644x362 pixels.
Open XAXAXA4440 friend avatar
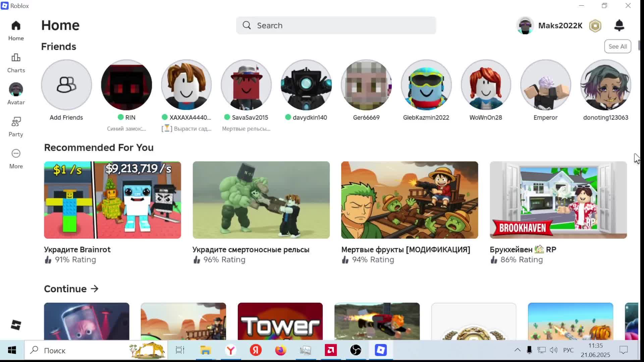(x=186, y=85)
